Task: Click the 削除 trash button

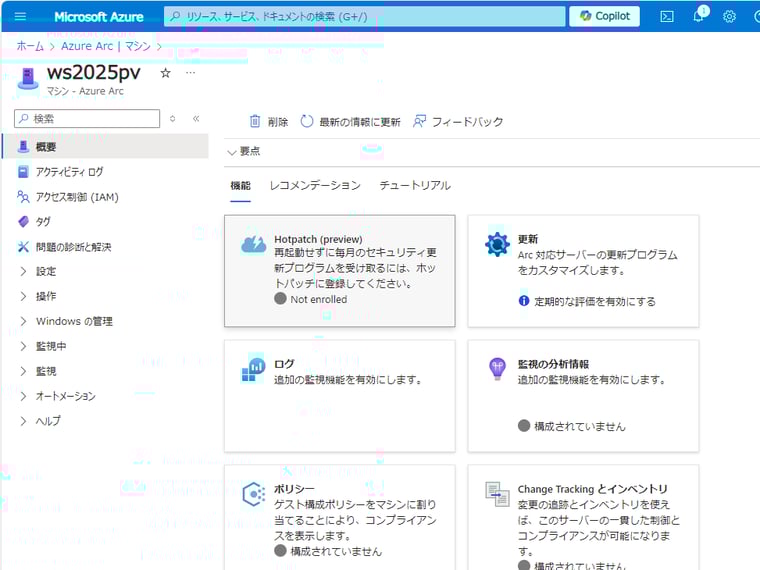Action: (269, 122)
